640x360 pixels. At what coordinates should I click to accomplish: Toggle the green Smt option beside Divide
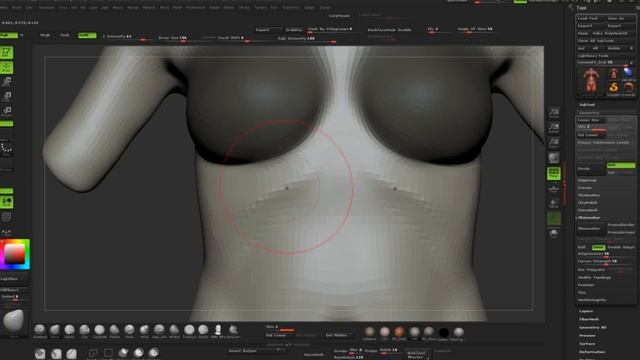point(621,165)
